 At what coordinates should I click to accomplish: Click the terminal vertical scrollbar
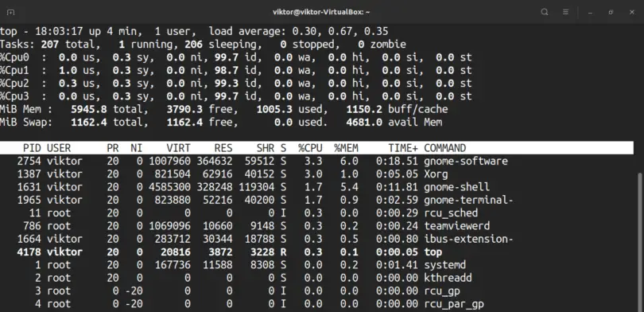click(639, 242)
